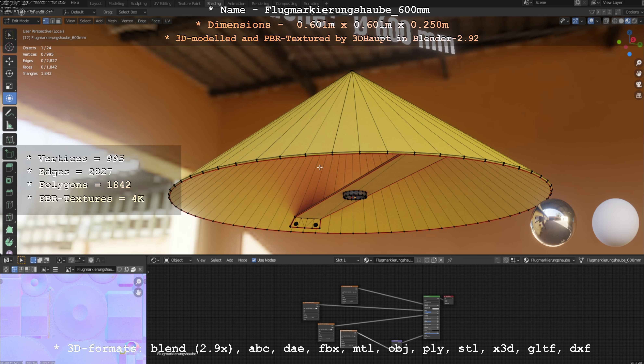Image resolution: width=644 pixels, height=364 pixels.
Task: Click UV editor's magnifier zoom icon
Action: (138, 282)
